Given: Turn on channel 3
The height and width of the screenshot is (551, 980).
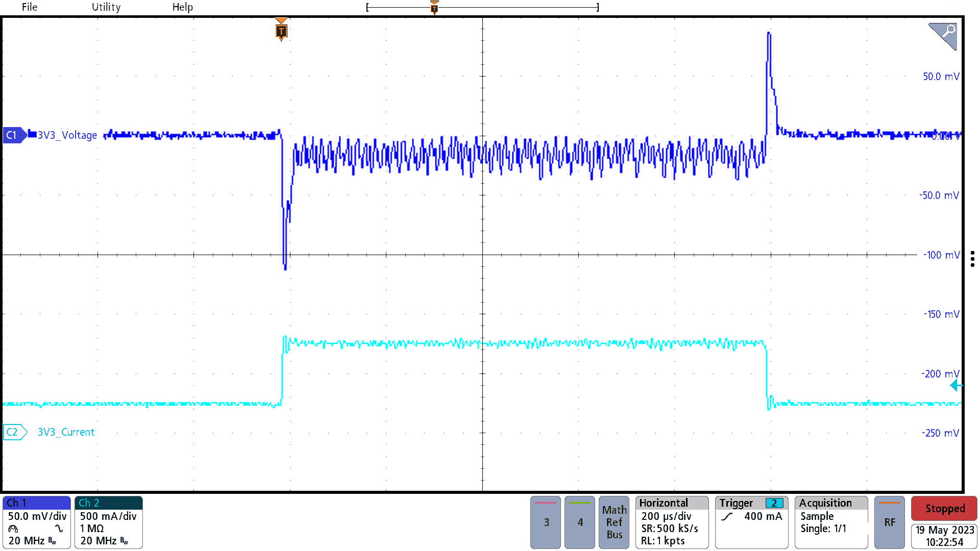Looking at the screenshot, I should point(546,522).
